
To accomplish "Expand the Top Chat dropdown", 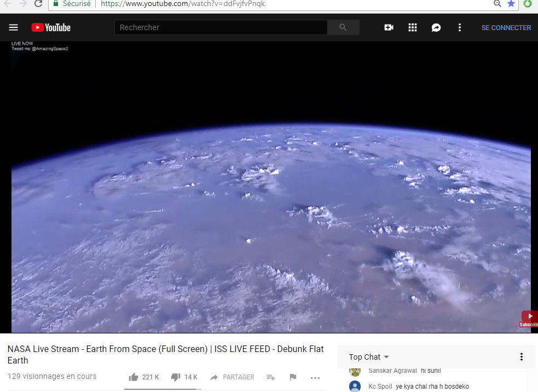I will [x=369, y=357].
